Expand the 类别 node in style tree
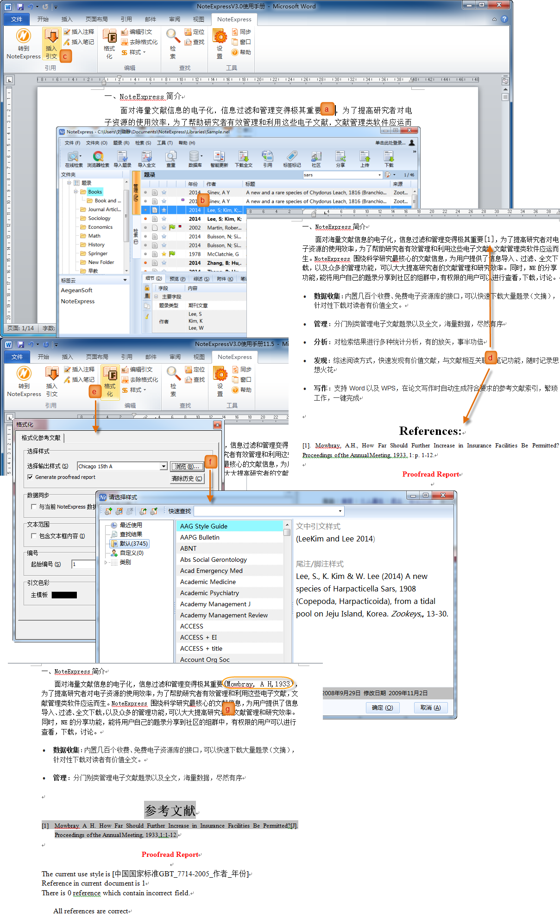Viewport: 560px width, 924px height. point(106,562)
